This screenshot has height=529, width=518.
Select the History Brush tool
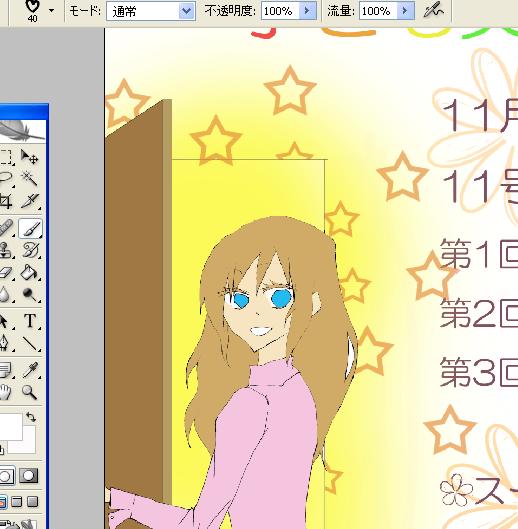click(30, 250)
